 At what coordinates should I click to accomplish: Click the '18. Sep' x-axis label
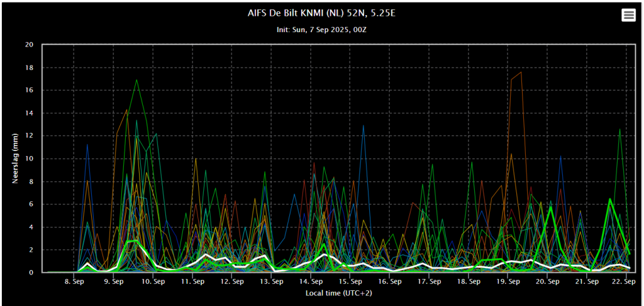(469, 281)
